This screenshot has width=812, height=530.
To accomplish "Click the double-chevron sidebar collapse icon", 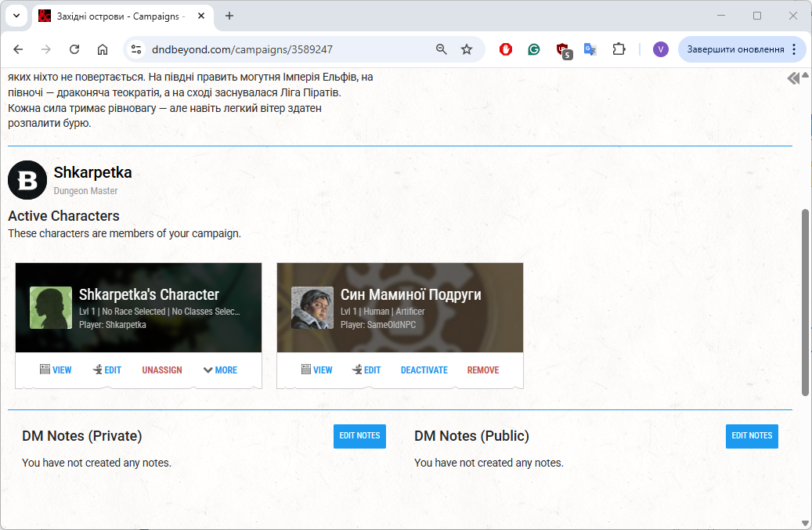I will [x=793, y=78].
